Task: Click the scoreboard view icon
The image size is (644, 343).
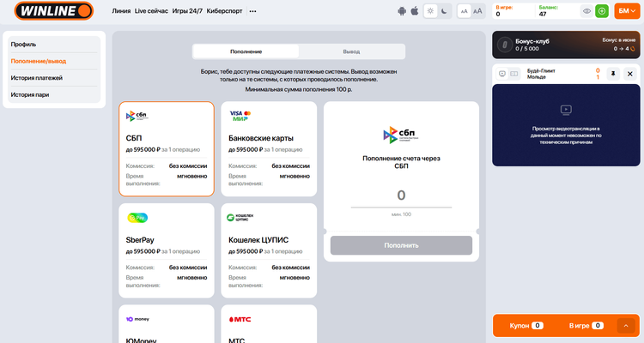Action: coord(514,74)
